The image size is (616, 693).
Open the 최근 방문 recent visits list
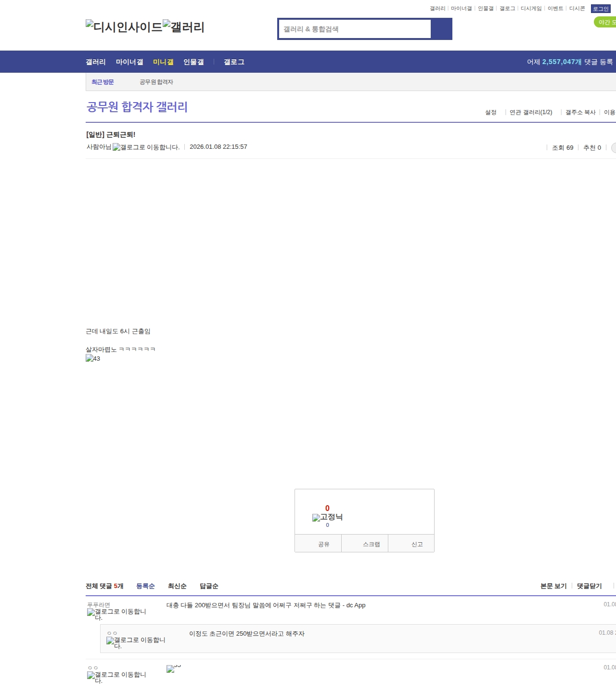click(103, 82)
